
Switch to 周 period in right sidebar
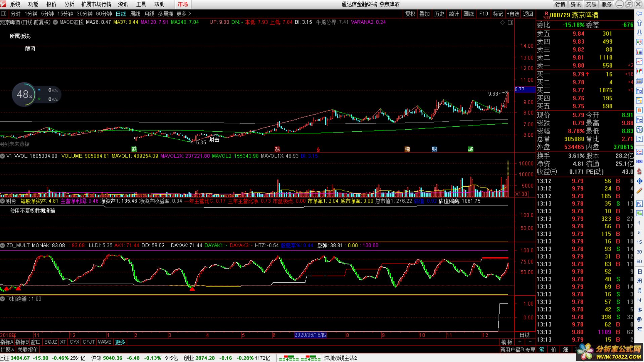tap(639, 281)
